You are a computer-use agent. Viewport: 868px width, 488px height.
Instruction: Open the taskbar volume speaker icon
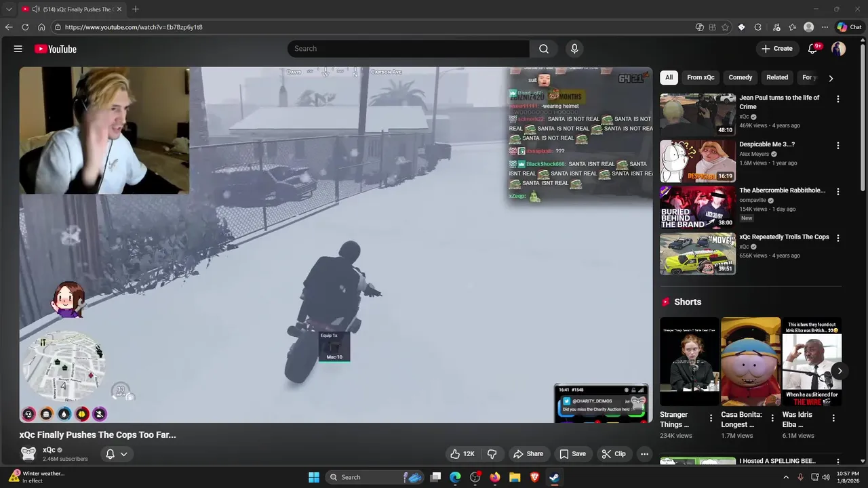(826, 477)
